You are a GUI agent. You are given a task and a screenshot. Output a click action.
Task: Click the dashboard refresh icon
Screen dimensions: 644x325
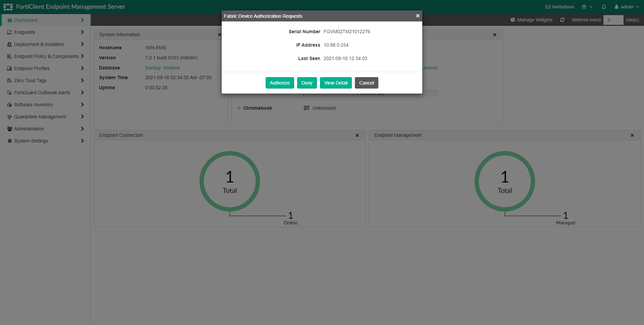(562, 20)
